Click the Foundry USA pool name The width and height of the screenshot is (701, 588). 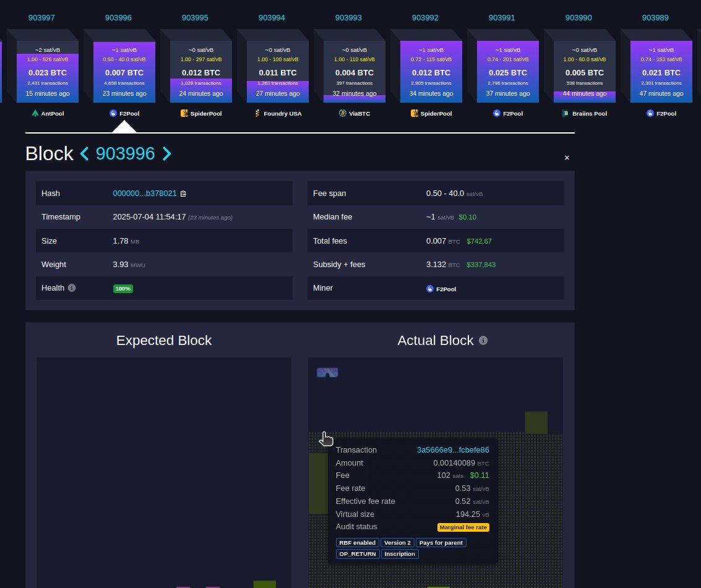click(283, 114)
